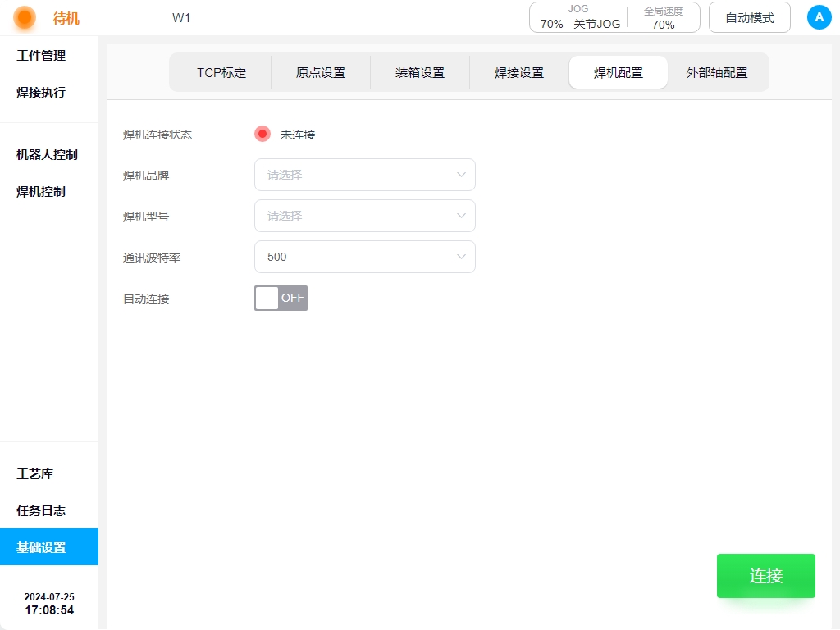Open the user avatar A menu
The image size is (840, 630).
819,17
